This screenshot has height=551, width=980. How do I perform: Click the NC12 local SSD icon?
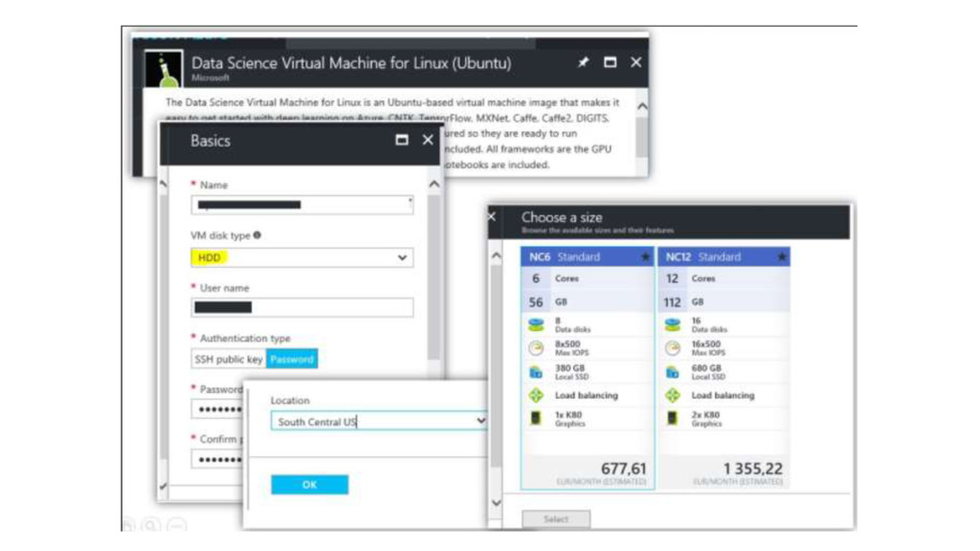[673, 372]
